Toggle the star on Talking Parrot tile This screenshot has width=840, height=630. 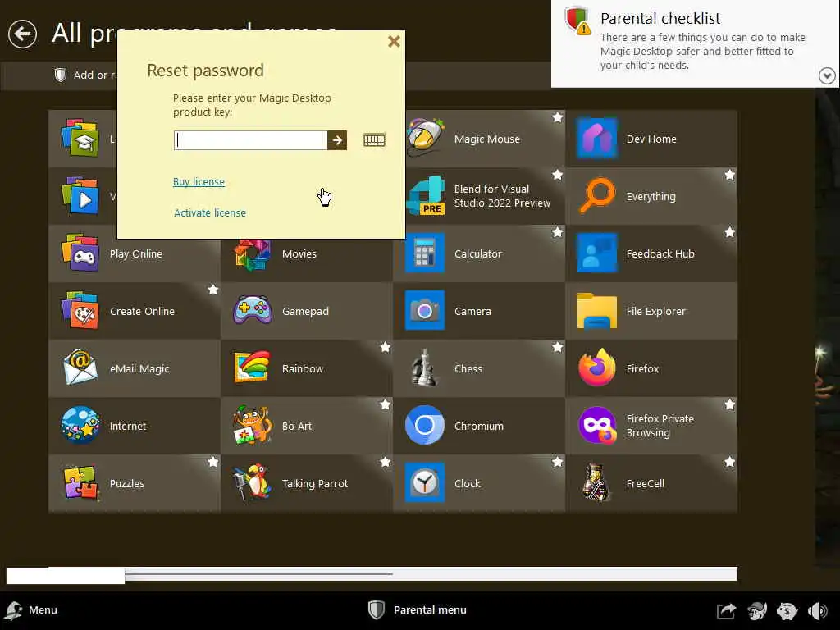pos(386,461)
